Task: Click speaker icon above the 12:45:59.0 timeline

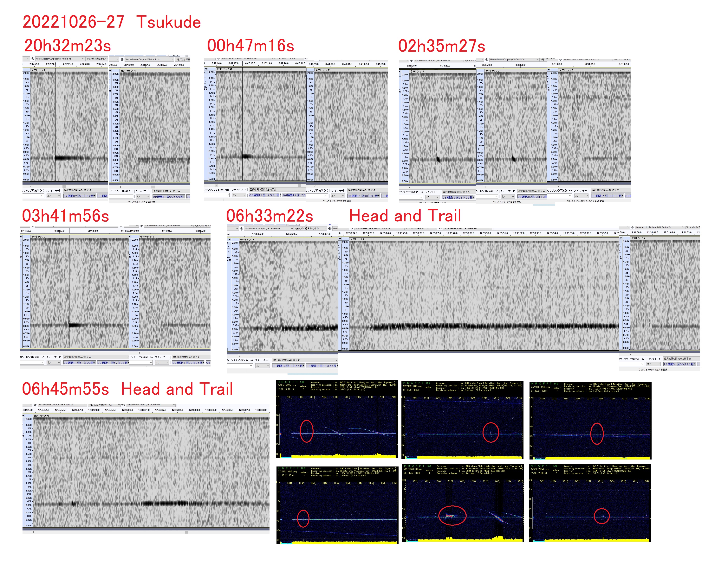Action: [x=123, y=405]
